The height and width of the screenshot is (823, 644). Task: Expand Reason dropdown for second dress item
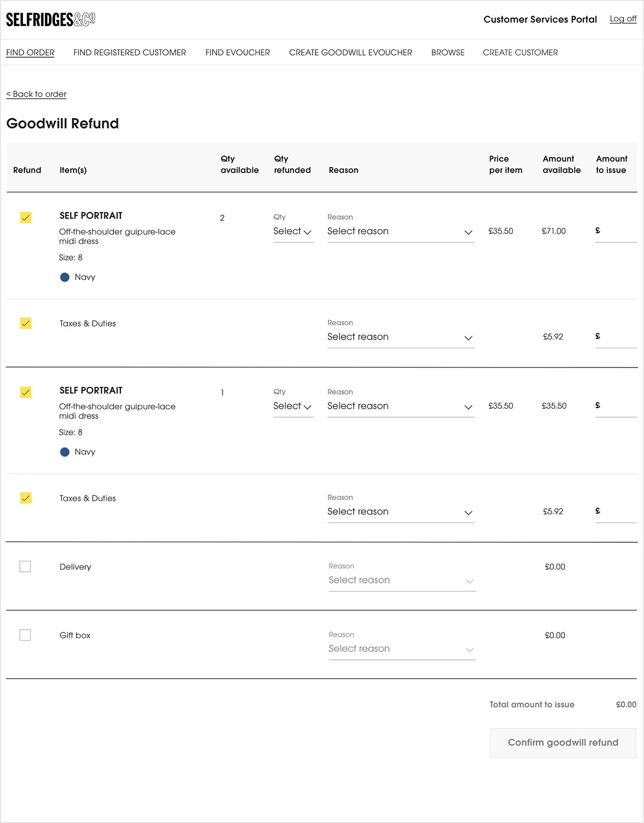point(400,407)
